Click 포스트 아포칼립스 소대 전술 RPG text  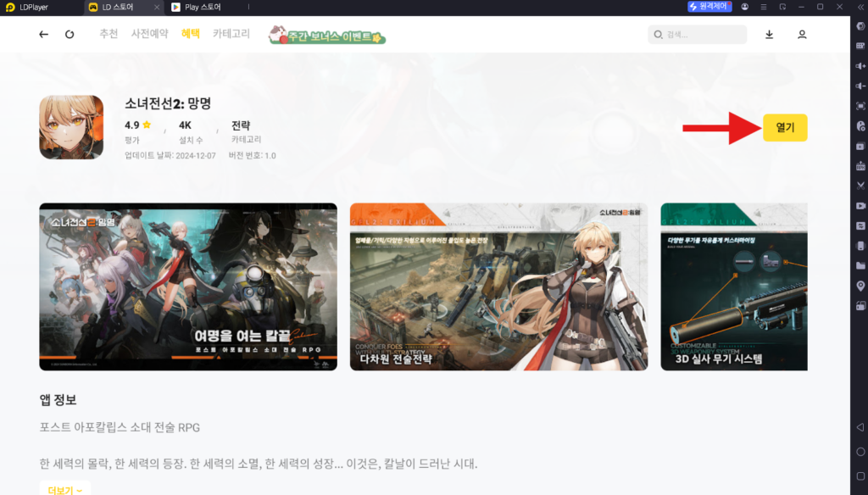pyautogui.click(x=120, y=427)
